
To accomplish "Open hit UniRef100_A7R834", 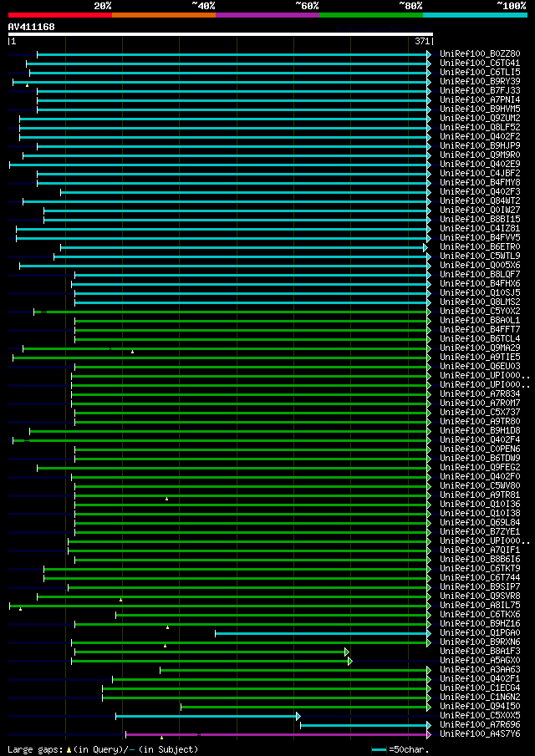I will (x=480, y=394).
